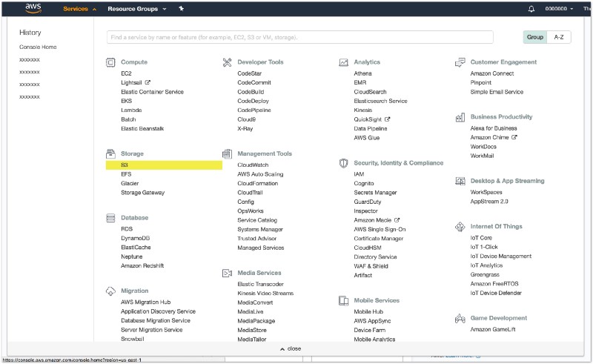593x364 pixels.
Task: Open IoT Core
Action: tap(481, 238)
